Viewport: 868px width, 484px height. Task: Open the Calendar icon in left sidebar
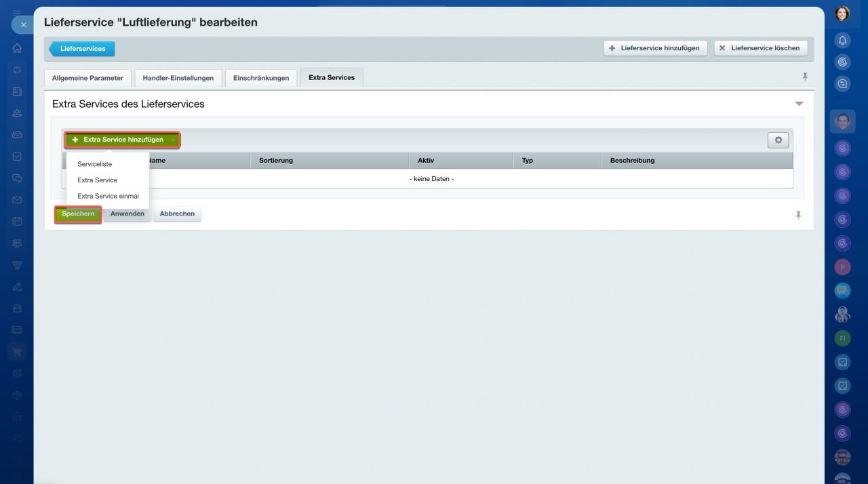(17, 221)
